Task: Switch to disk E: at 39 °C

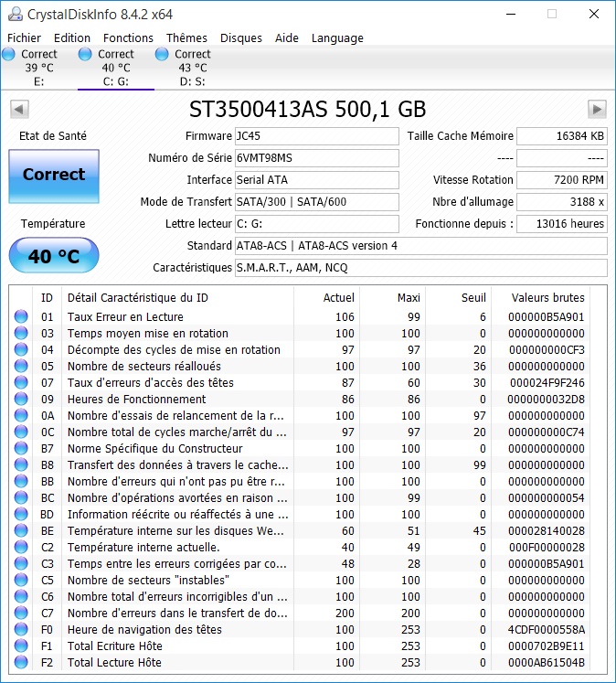Action: [x=39, y=68]
